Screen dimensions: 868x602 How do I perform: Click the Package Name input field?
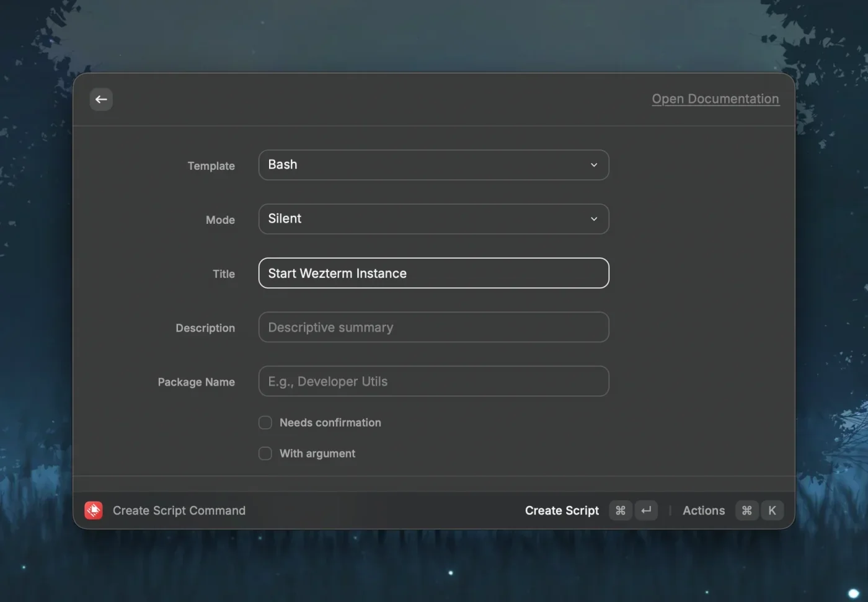coord(433,381)
